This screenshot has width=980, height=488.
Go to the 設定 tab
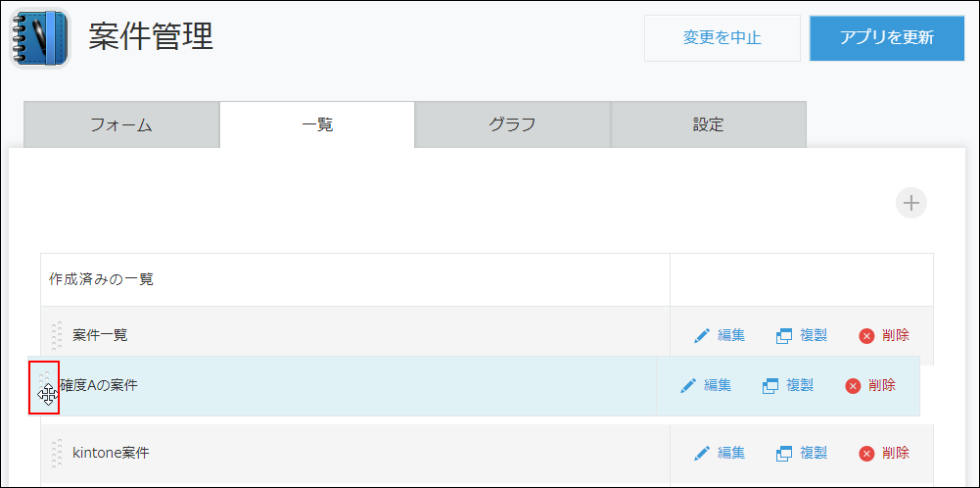[708, 124]
